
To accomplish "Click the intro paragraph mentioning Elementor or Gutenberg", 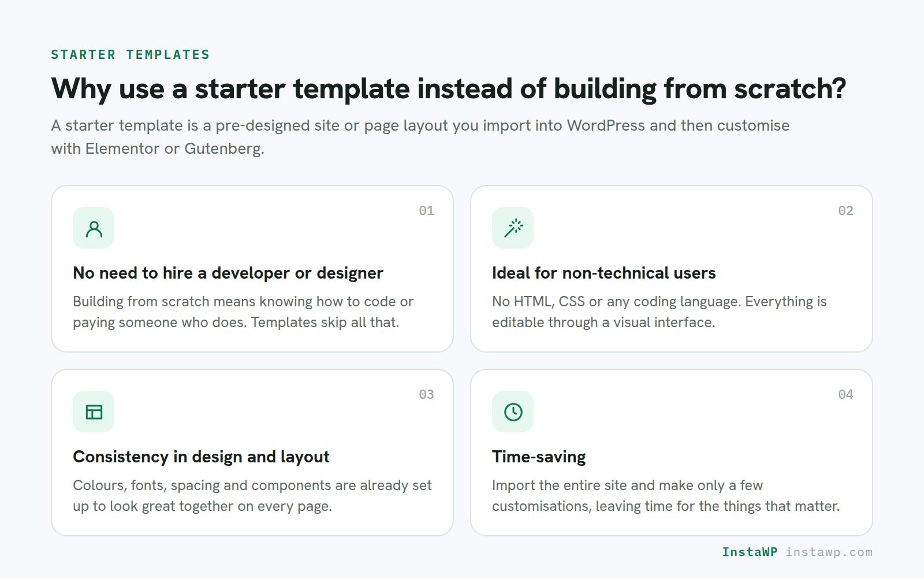I will (420, 137).
